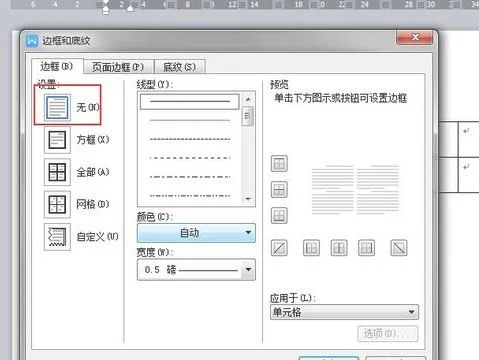Toggle top border in preview buttons

(279, 164)
